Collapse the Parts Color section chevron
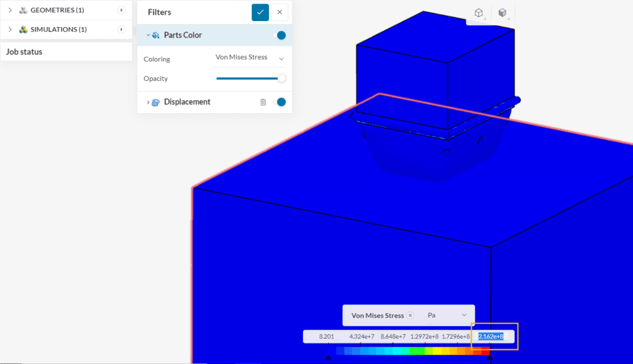This screenshot has height=364, width=633. (148, 35)
